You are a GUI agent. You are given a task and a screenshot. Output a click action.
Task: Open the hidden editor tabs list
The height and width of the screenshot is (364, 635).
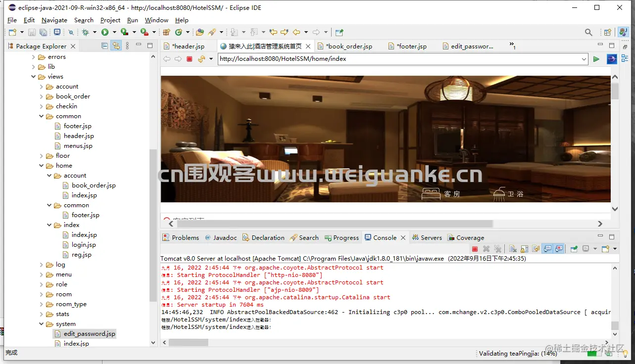(x=513, y=45)
